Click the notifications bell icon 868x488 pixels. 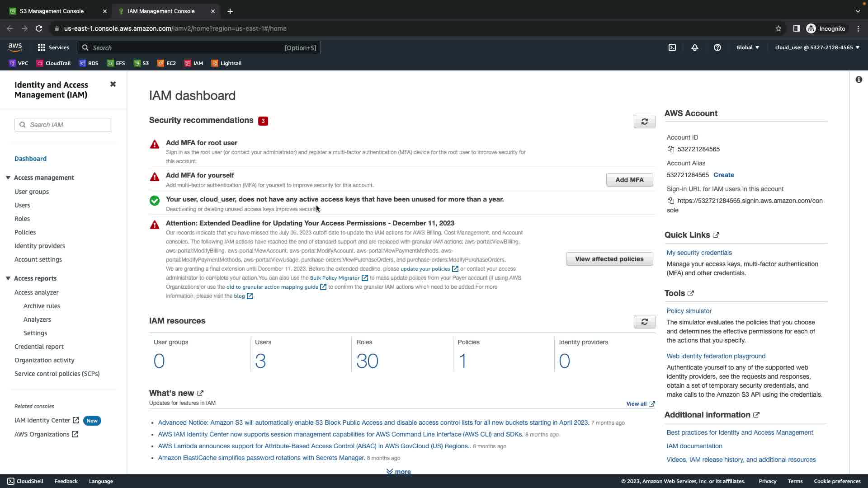tap(695, 47)
